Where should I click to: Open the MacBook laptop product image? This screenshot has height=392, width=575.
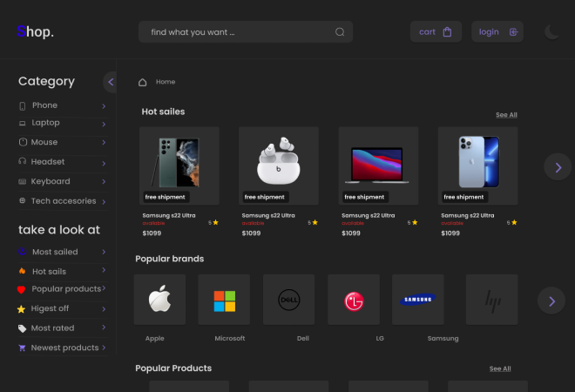[x=378, y=165]
